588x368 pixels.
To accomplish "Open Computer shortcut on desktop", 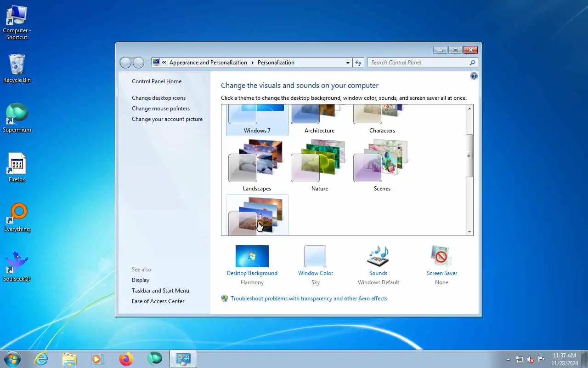I will (x=17, y=23).
